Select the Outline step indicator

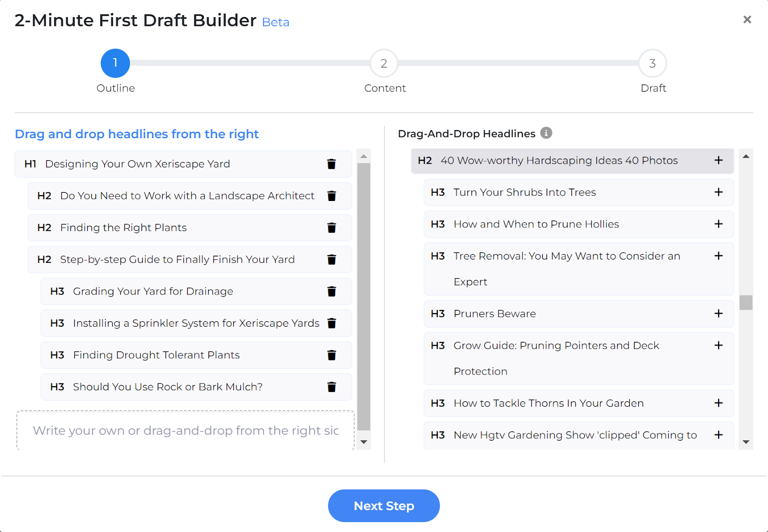[x=115, y=62]
